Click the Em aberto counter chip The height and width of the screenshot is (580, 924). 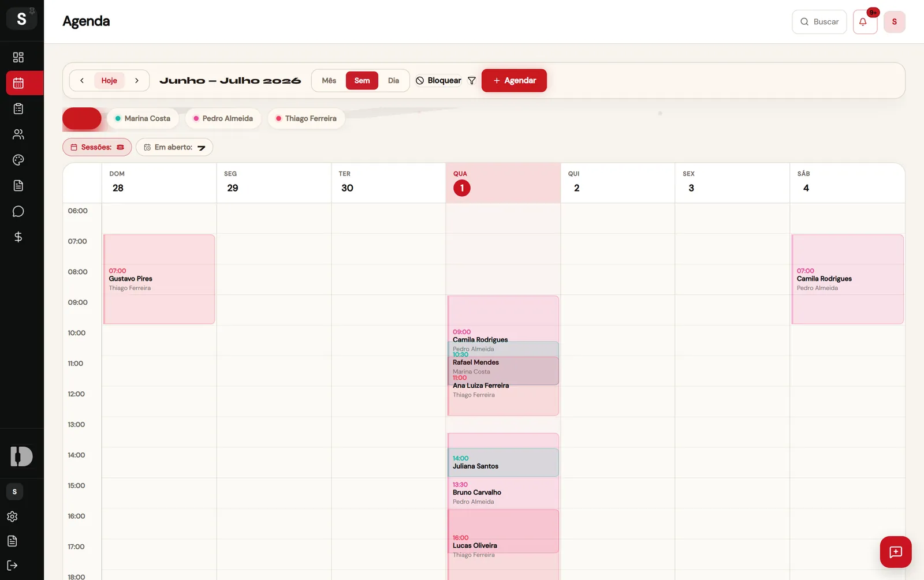174,147
